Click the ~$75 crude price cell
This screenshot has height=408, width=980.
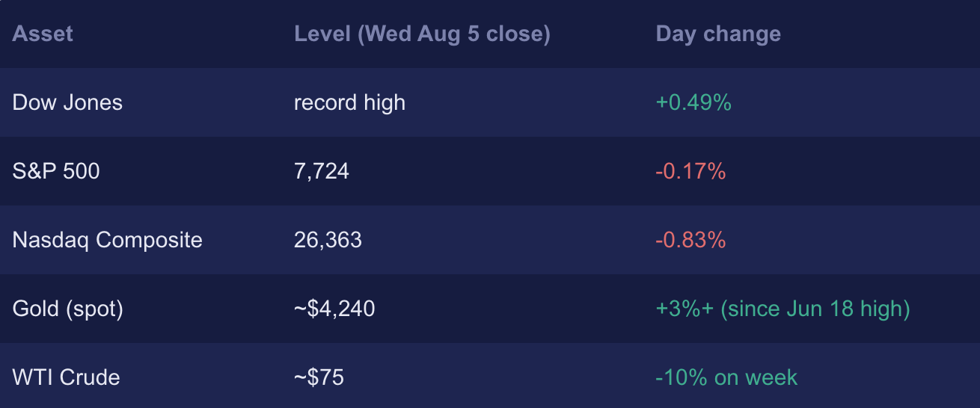[x=319, y=377]
